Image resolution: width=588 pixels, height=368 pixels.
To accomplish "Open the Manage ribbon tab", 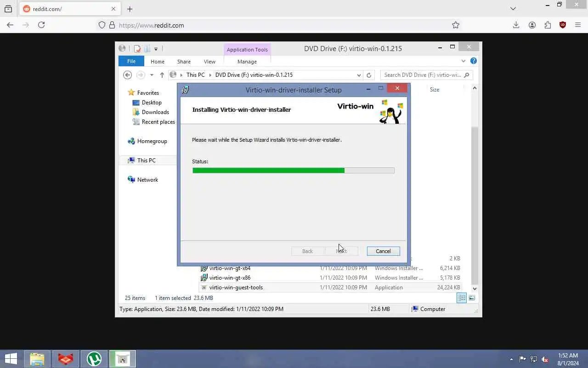I will click(247, 61).
